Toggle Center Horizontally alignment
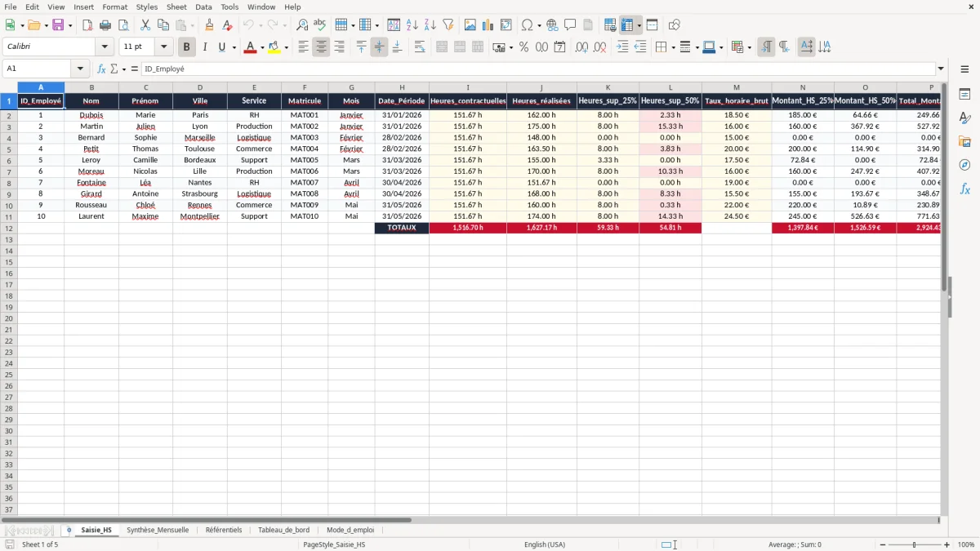980x551 pixels. [x=321, y=47]
